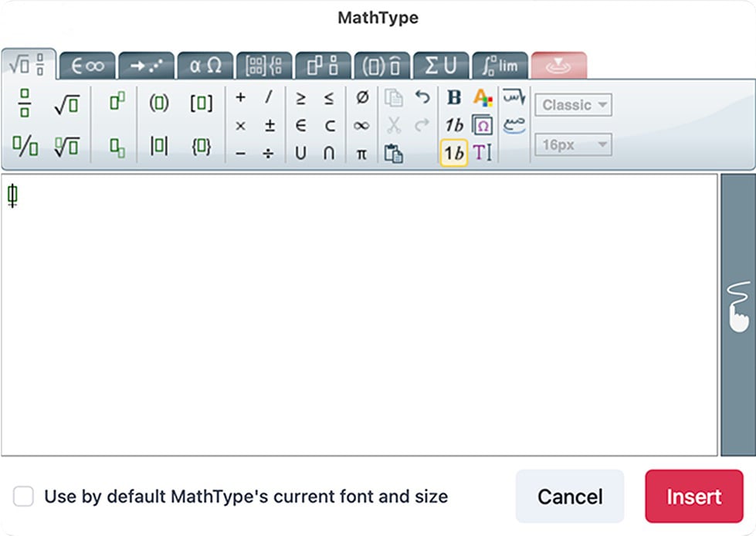This screenshot has height=536, width=756.
Task: Insert the infinity symbol
Action: 361,126
